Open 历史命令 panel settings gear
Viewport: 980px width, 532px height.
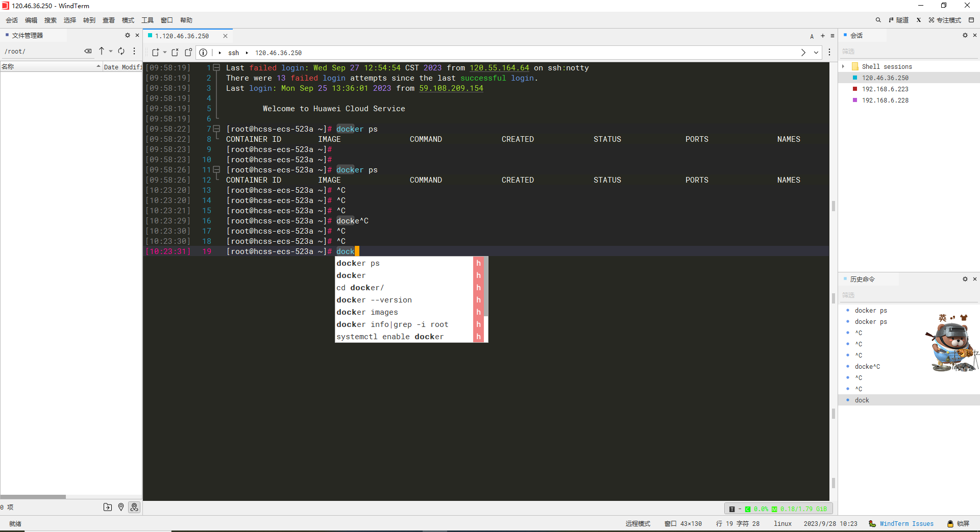coord(965,279)
